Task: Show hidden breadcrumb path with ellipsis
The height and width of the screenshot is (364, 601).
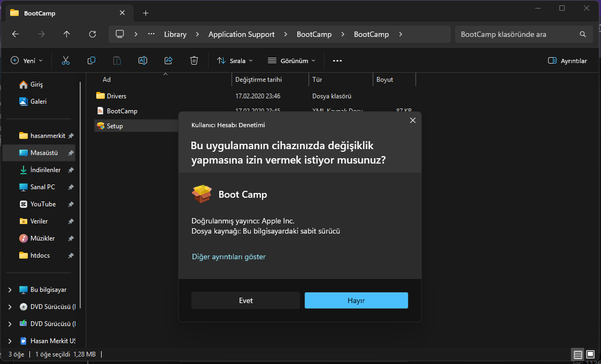Action: [151, 34]
